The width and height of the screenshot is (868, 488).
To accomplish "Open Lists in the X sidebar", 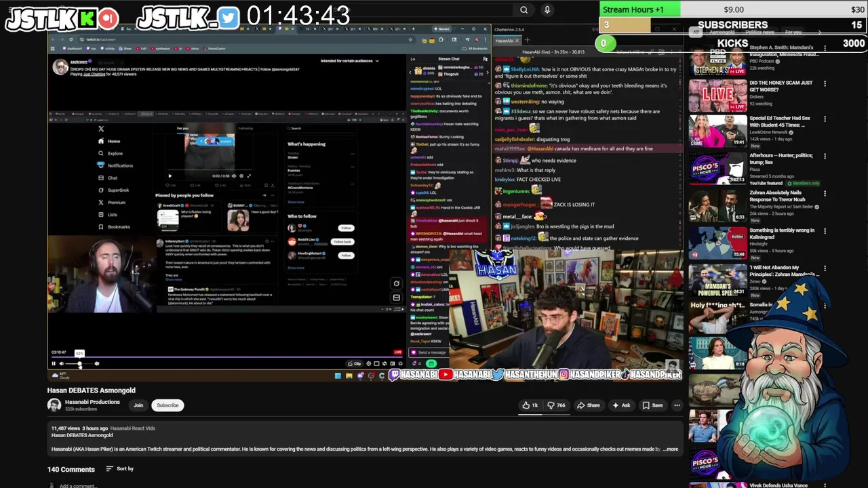I will point(108,214).
